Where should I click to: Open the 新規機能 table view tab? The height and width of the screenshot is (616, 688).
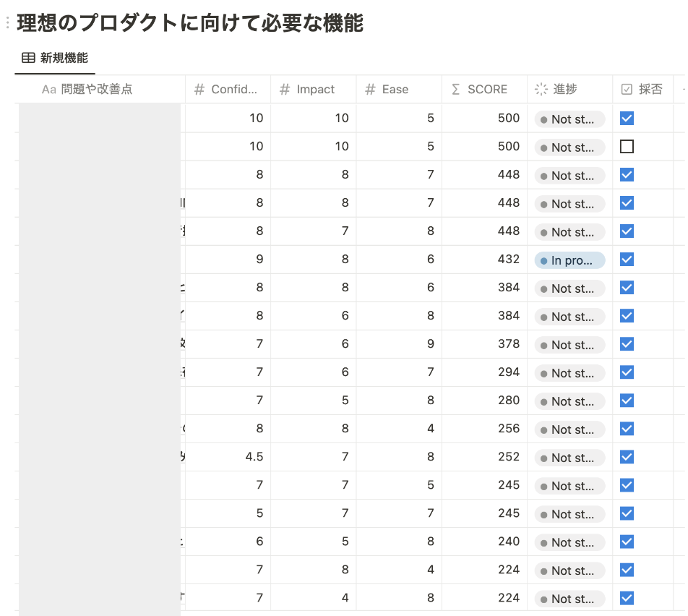[55, 58]
